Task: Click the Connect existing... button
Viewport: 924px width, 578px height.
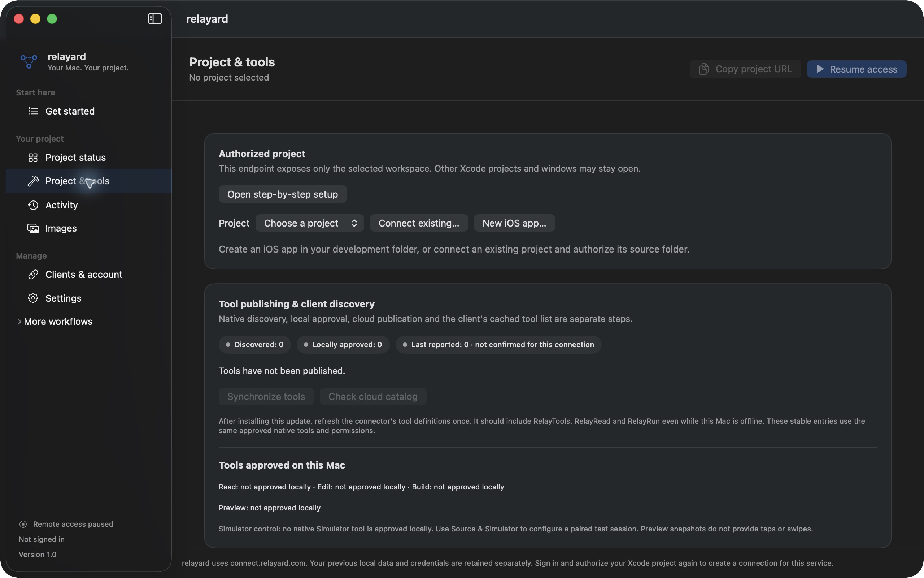Action: [419, 223]
